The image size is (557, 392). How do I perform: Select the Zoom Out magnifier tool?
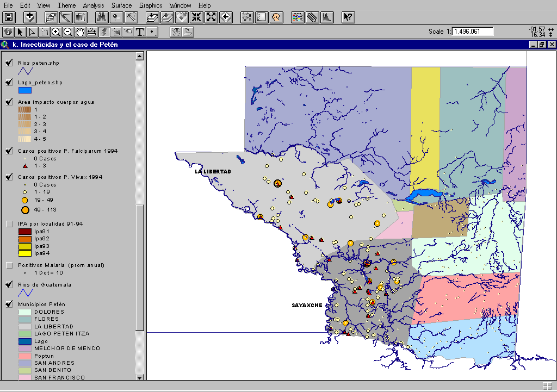click(x=68, y=32)
